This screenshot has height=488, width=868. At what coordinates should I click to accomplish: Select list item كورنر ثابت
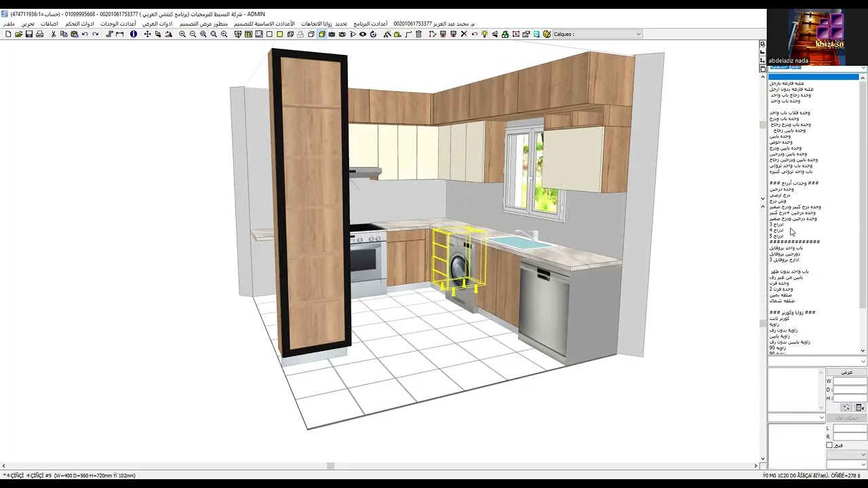[779, 319]
